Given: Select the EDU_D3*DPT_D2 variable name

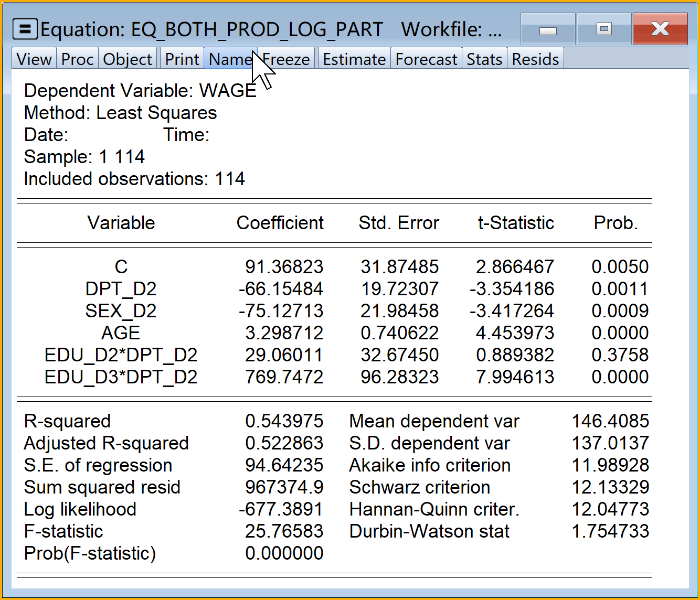Looking at the screenshot, I should click(x=121, y=377).
